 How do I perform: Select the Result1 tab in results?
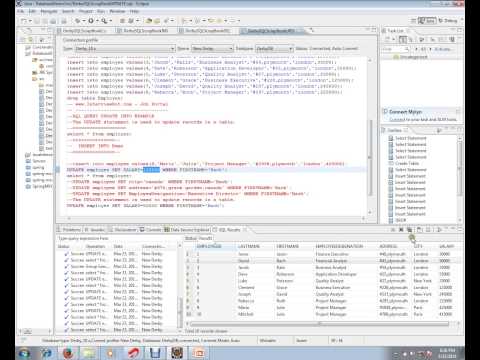point(205,238)
